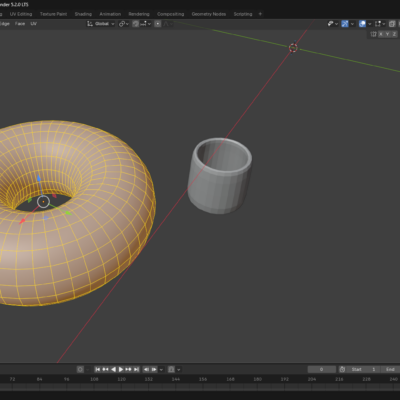
Task: Click frame 216 on the timeline ruler
Action: pyautogui.click(x=339, y=379)
